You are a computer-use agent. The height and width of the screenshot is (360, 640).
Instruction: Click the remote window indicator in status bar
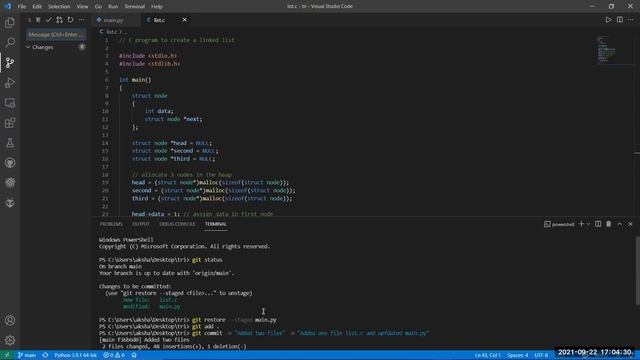[x=7, y=355]
